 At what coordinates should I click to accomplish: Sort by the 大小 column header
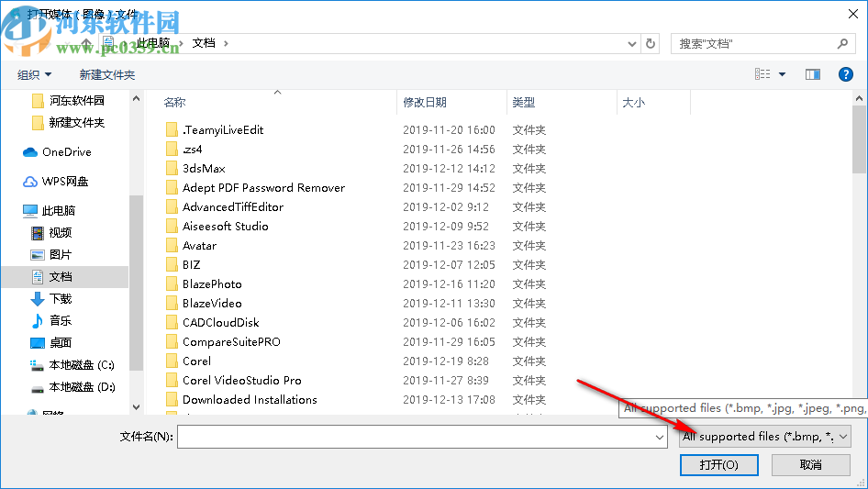[633, 103]
